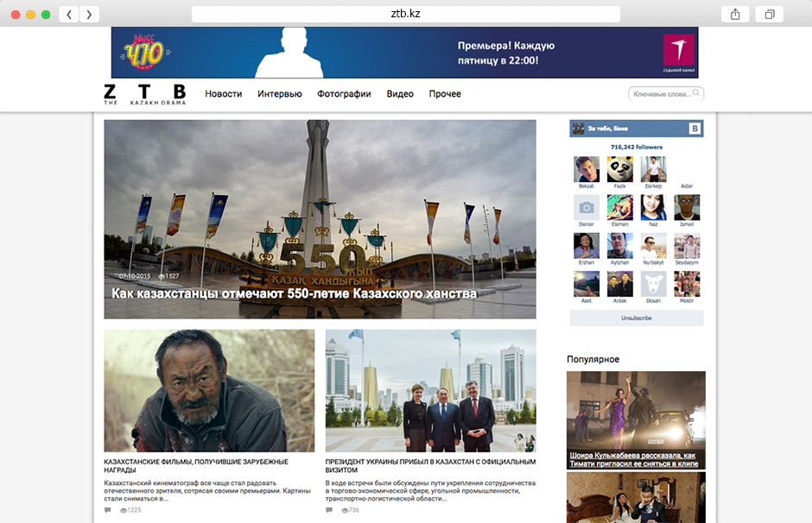Screen dimensions: 812x523
Task: Expand the Прочее menu
Action: 445,94
